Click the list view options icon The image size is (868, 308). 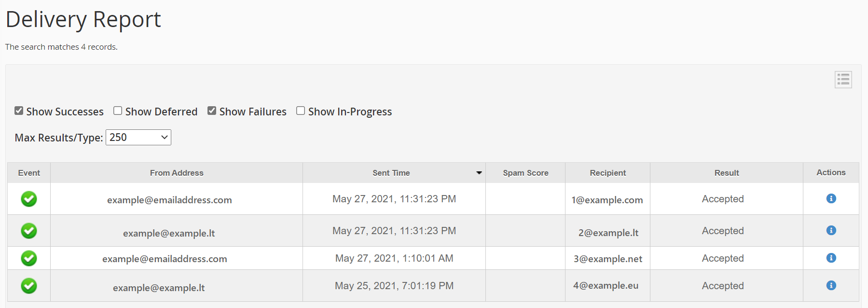(843, 80)
